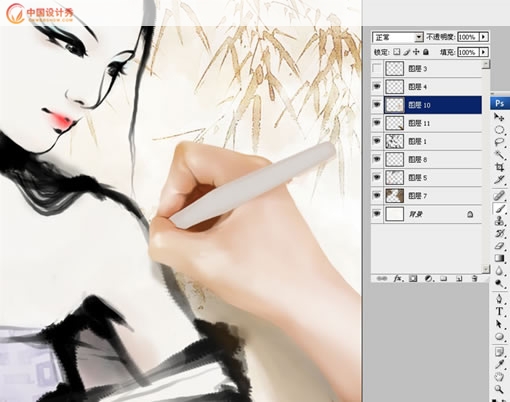Select the Path Selection arrow tool
The width and height of the screenshot is (510, 402).
click(x=499, y=324)
